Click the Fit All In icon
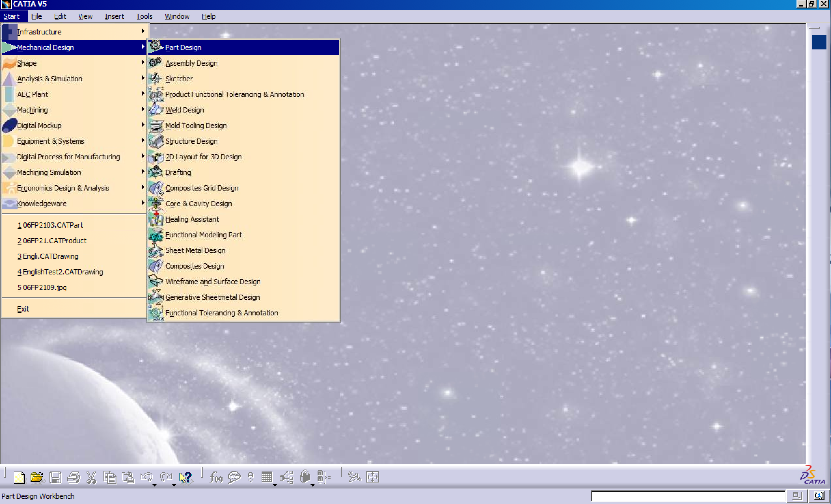Image resolution: width=831 pixels, height=504 pixels. click(373, 477)
